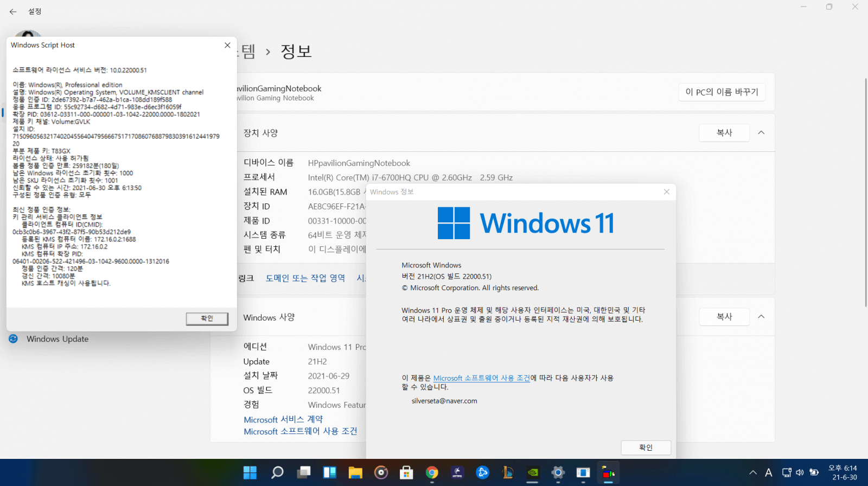
Task: Open Microsoft Store from taskbar
Action: [406, 472]
